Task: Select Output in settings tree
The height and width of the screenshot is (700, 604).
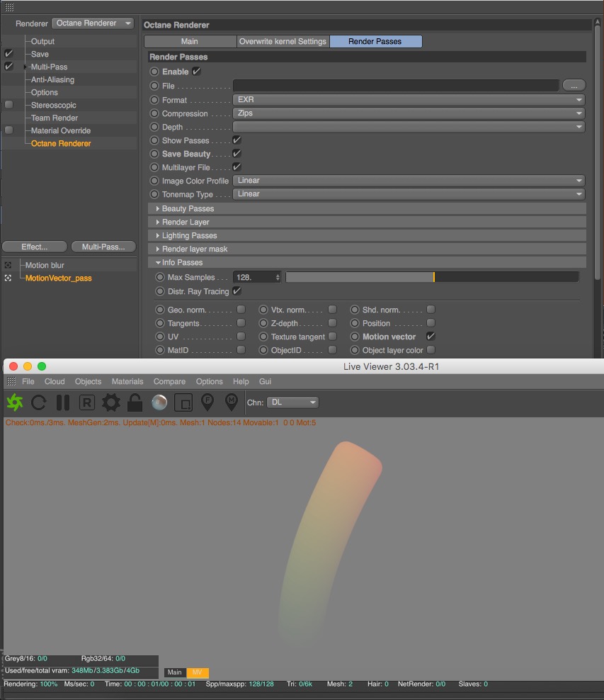Action: coord(42,41)
